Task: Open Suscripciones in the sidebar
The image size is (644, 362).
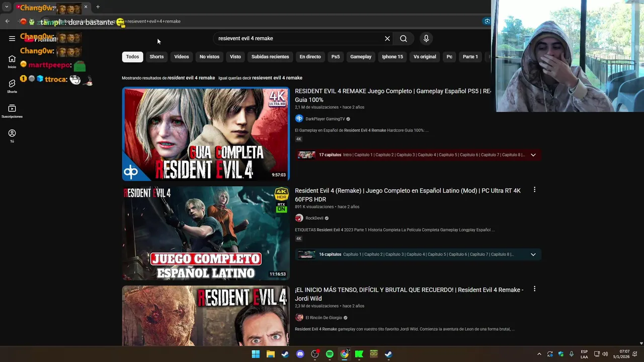Action: [12, 111]
